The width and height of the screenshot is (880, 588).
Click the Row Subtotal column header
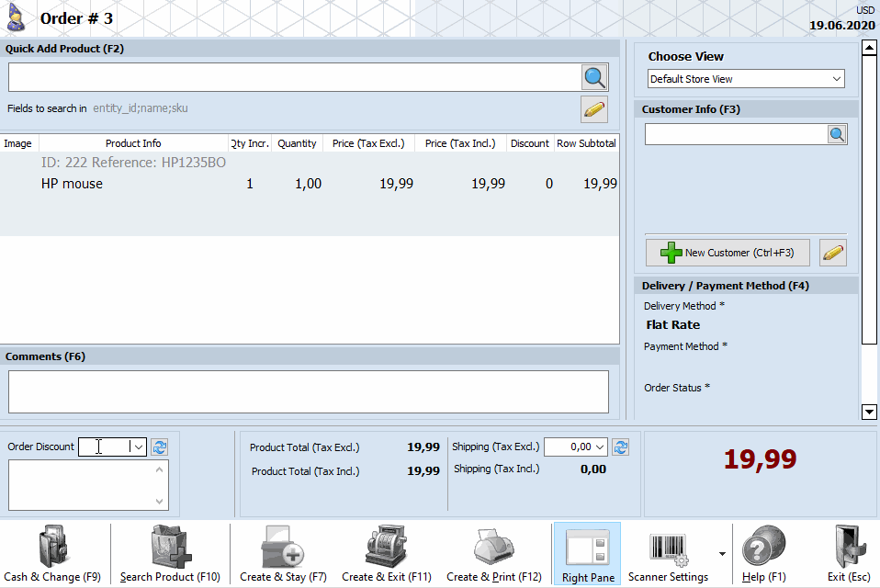point(586,143)
